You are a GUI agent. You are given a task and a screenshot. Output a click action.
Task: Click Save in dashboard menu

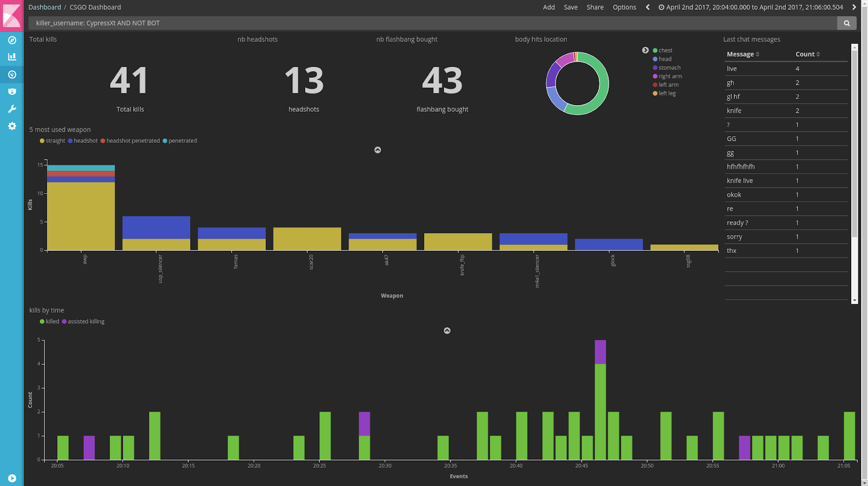pyautogui.click(x=571, y=7)
